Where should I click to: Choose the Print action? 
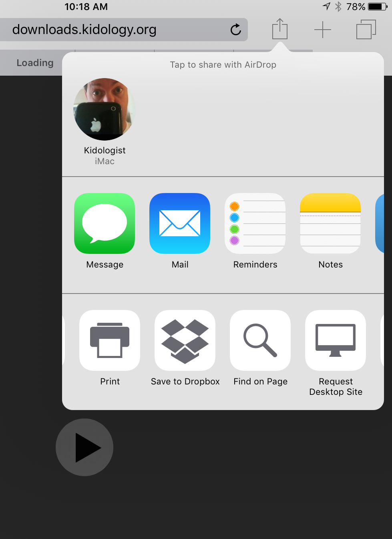click(110, 340)
